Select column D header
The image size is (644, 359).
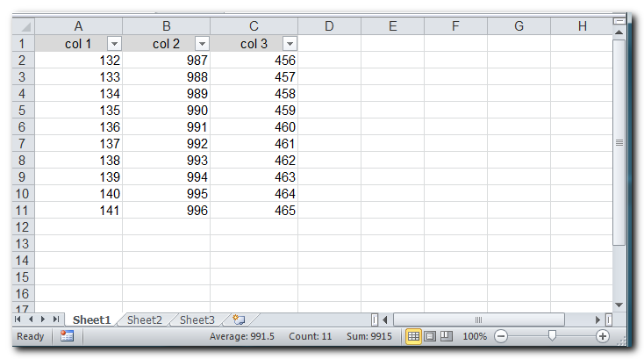tap(329, 26)
